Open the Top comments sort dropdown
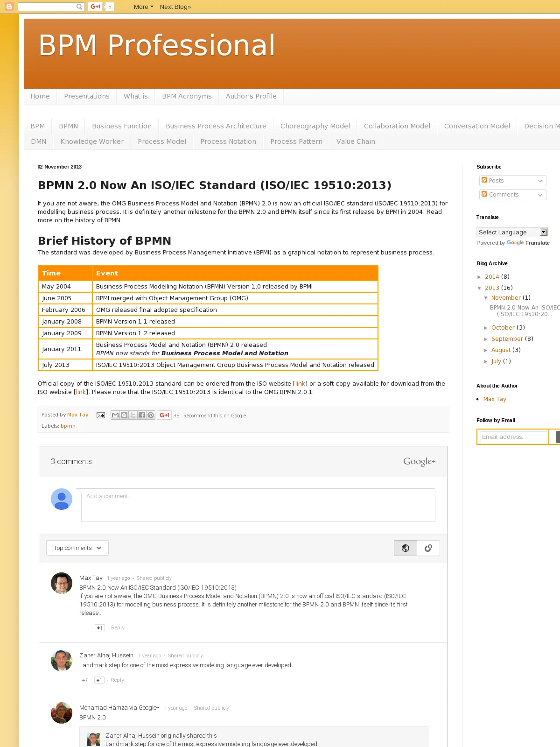Image resolution: width=560 pixels, height=747 pixels. 77,548
